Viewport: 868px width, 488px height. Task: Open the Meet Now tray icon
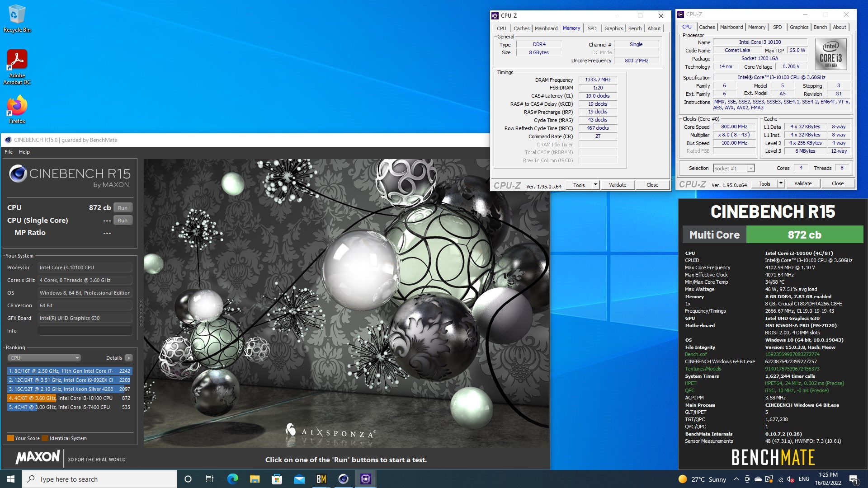click(747, 479)
